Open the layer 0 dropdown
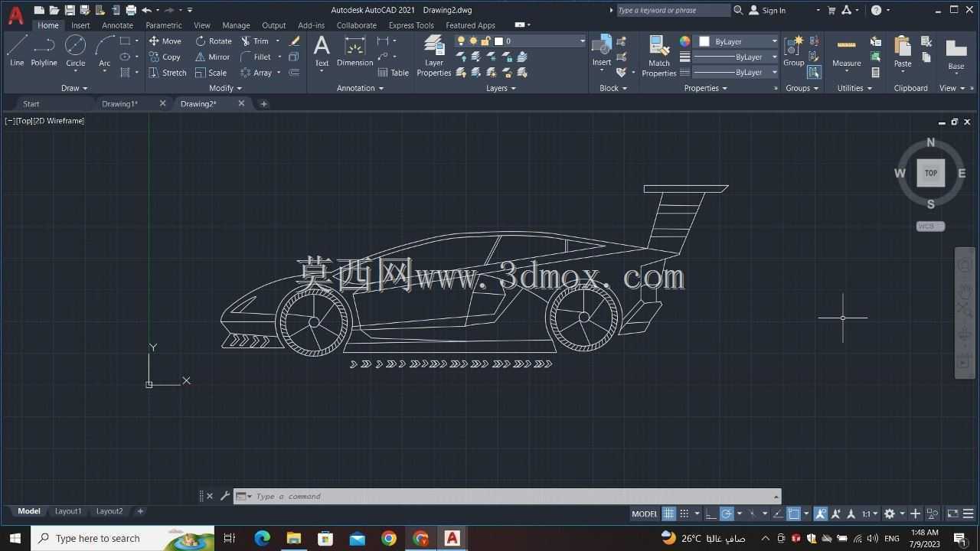980x551 pixels. [x=582, y=41]
